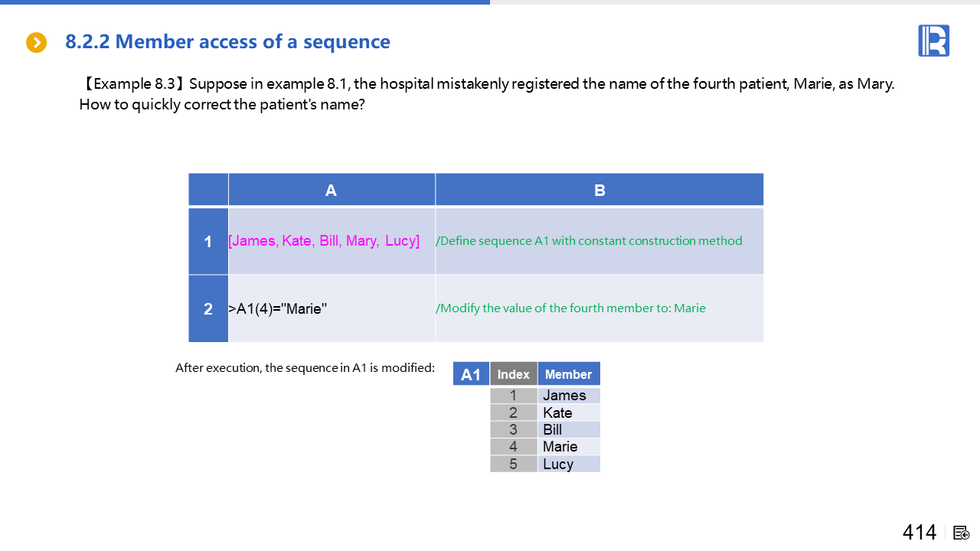
Task: Click column B header in the code grid
Action: tap(599, 190)
